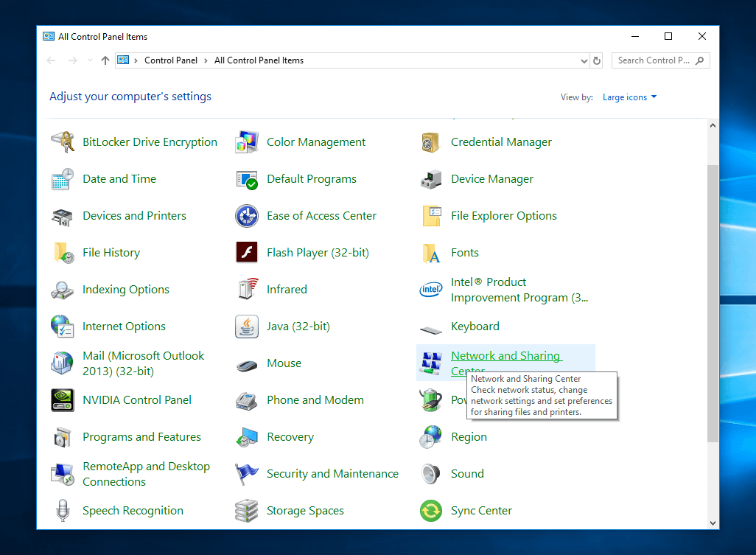Click the Intel Product Improvement Program icon
This screenshot has width=756, height=555.
tap(430, 290)
